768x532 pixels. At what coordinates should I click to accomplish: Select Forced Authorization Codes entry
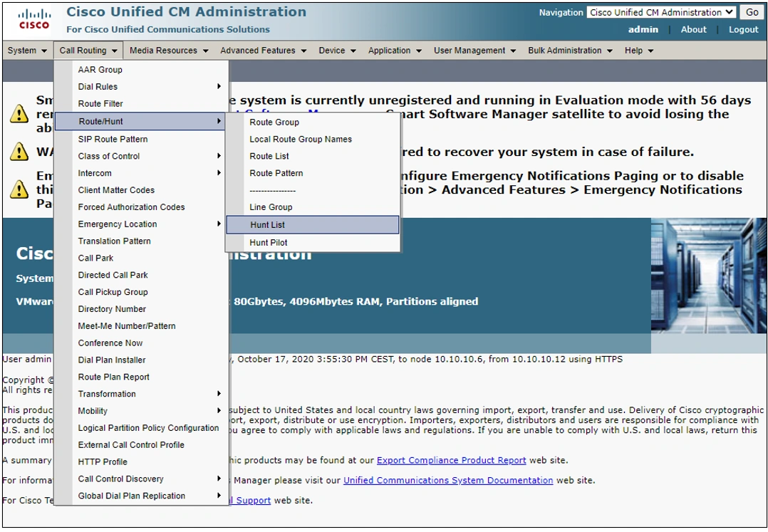(x=140, y=207)
